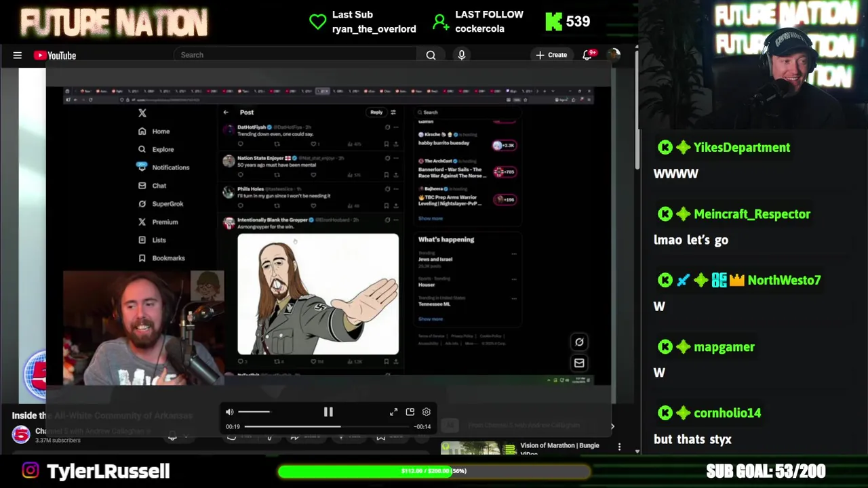Toggle the player picture-in-picture icon
The height and width of the screenshot is (488, 868).
coord(410,412)
